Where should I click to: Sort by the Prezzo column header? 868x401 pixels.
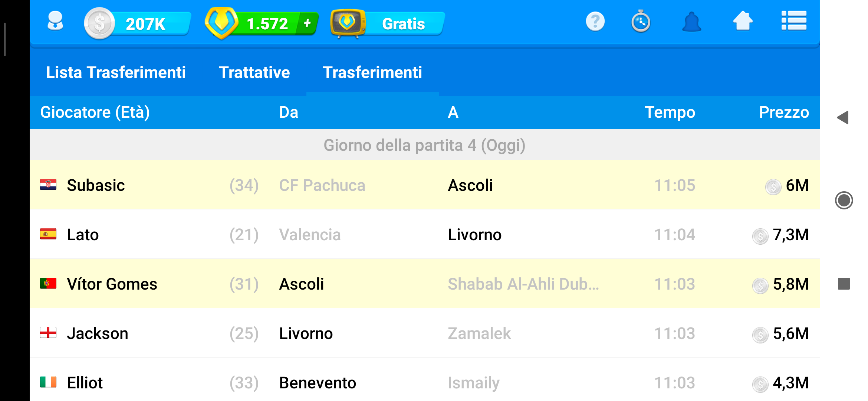click(784, 112)
